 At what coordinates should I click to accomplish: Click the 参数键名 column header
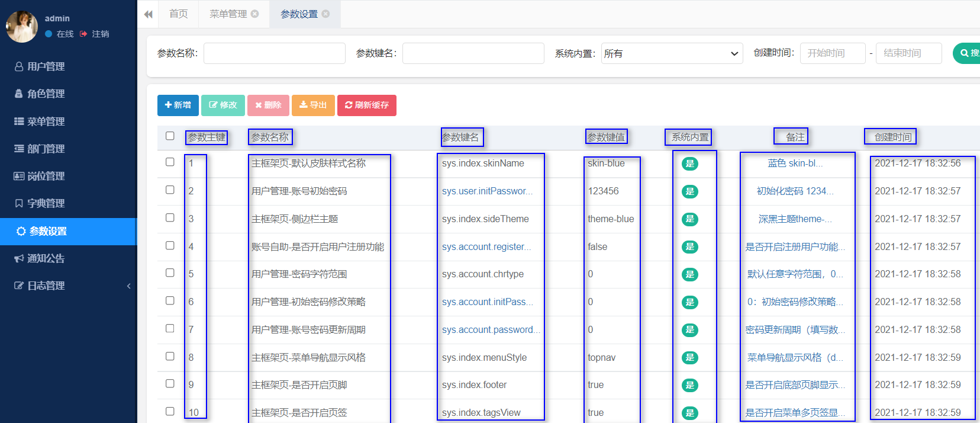pyautogui.click(x=461, y=137)
